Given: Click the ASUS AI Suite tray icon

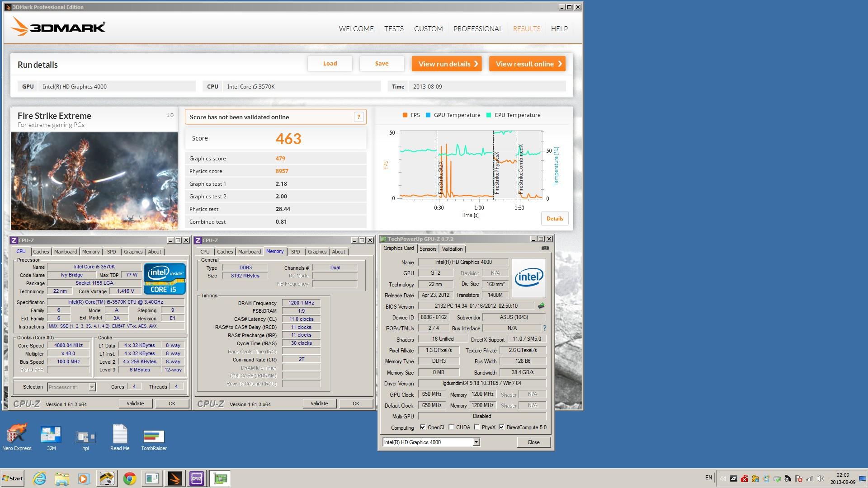Looking at the screenshot, I should (x=733, y=479).
